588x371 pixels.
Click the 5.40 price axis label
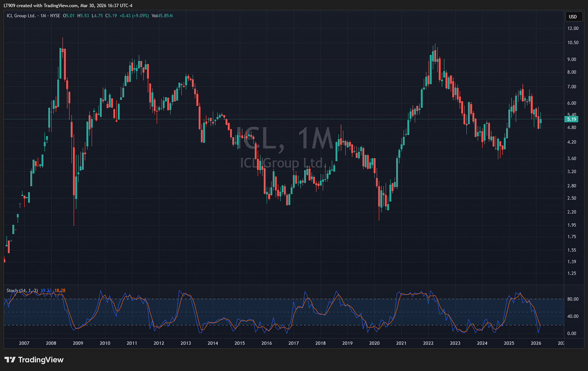pyautogui.click(x=573, y=115)
